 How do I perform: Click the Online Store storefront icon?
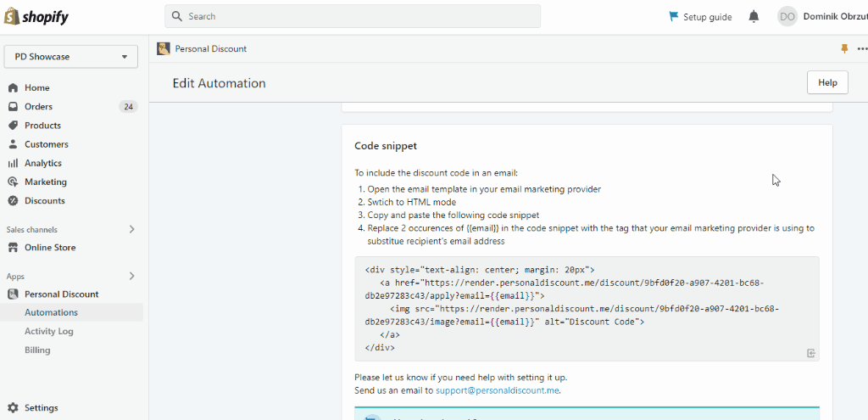click(x=14, y=247)
